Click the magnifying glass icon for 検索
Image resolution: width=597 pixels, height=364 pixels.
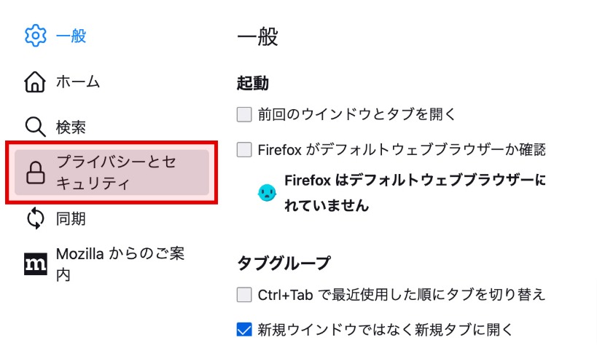(35, 127)
